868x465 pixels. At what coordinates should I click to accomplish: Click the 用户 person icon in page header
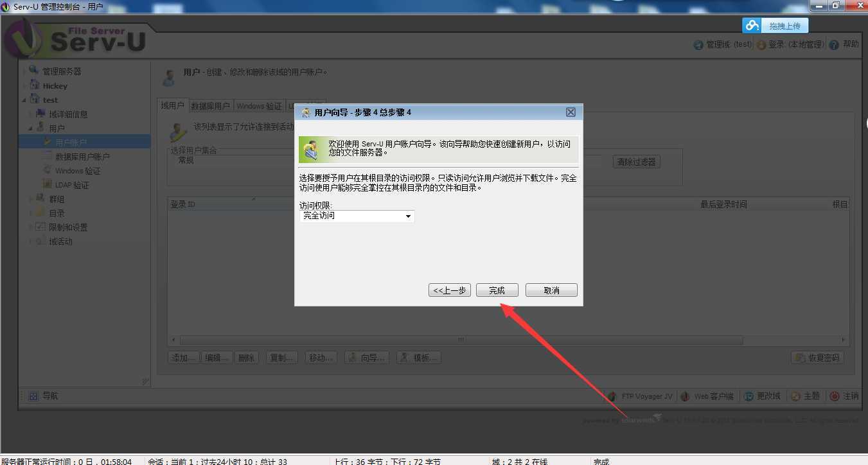168,77
